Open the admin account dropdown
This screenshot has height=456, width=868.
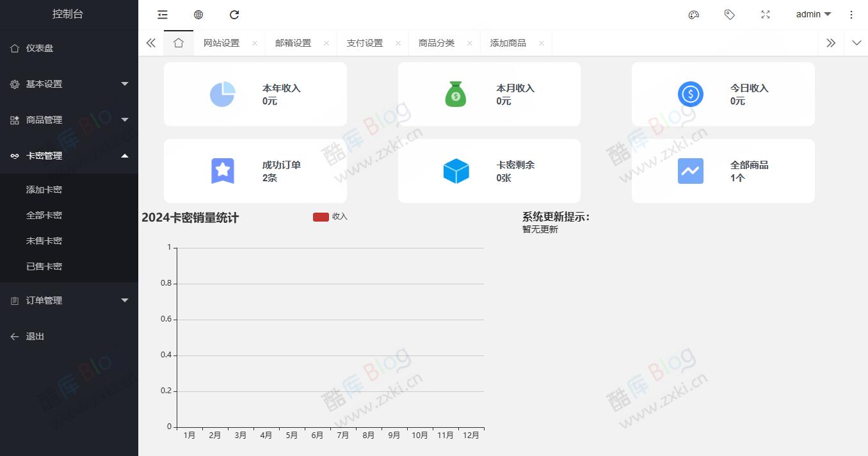pyautogui.click(x=813, y=14)
